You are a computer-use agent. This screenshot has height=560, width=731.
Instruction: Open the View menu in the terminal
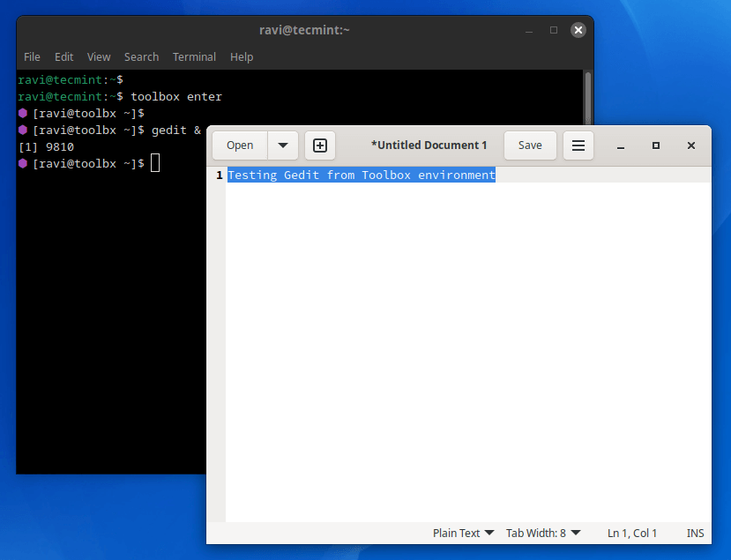tap(98, 56)
